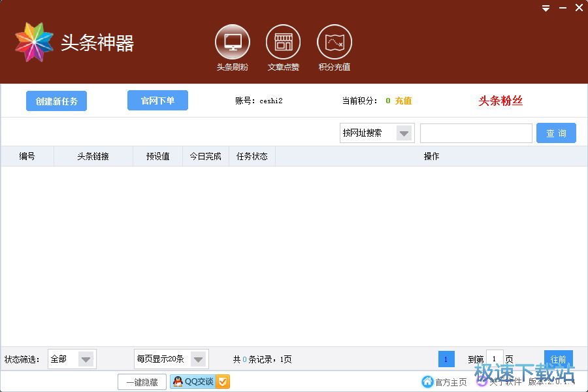This screenshot has height=392, width=588.
Task: Click the 文章点赞 tab label
Action: click(283, 67)
